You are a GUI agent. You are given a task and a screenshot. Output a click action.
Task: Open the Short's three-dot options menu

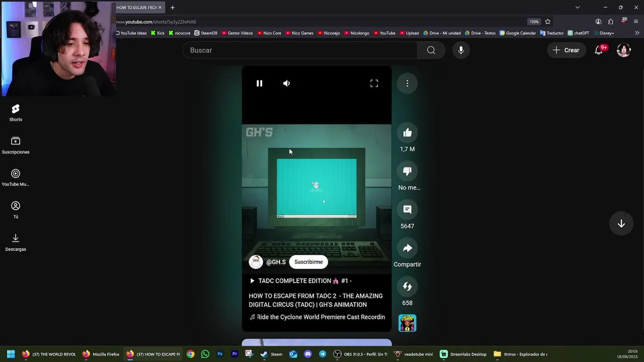pos(407,83)
